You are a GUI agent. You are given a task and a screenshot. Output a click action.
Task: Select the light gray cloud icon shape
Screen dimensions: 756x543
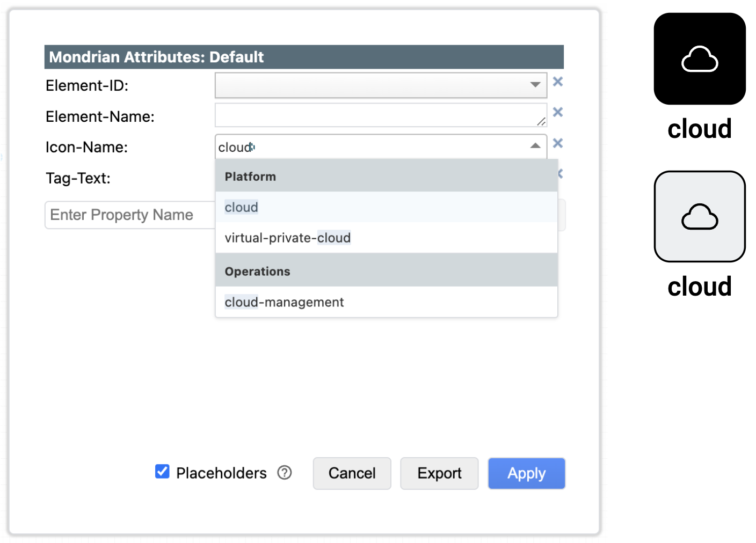click(x=699, y=217)
